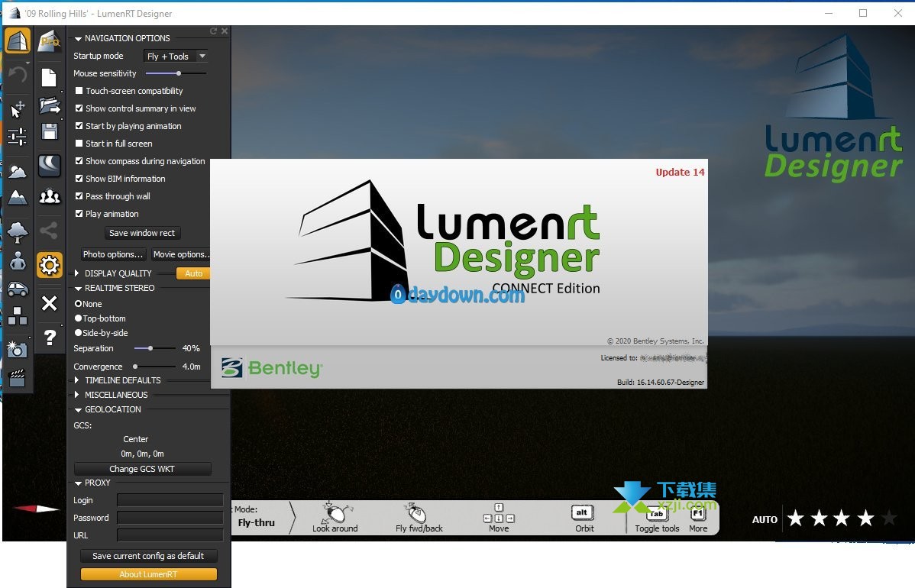
Task: Click the reset arrow on options panel header
Action: 213,31
